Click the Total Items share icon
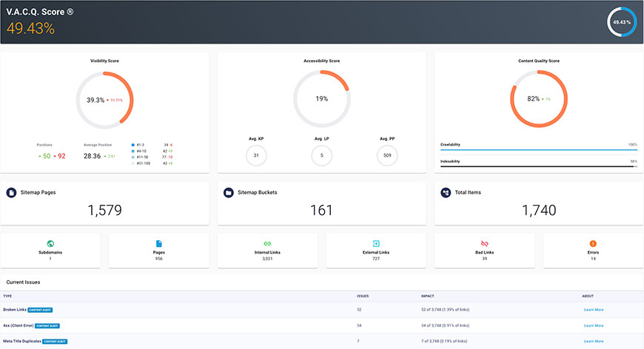644x349 pixels. pos(446,192)
